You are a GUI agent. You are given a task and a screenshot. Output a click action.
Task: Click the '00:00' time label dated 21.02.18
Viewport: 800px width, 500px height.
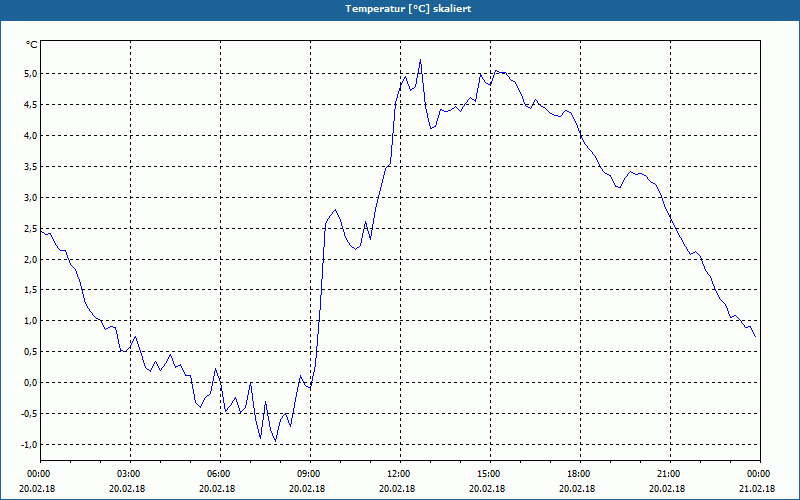tap(758, 474)
